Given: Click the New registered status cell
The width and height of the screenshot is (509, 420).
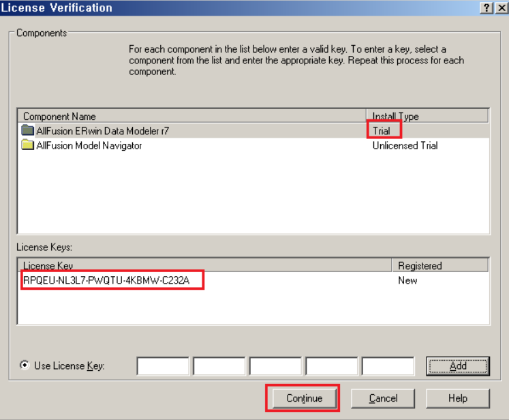Looking at the screenshot, I should point(407,280).
